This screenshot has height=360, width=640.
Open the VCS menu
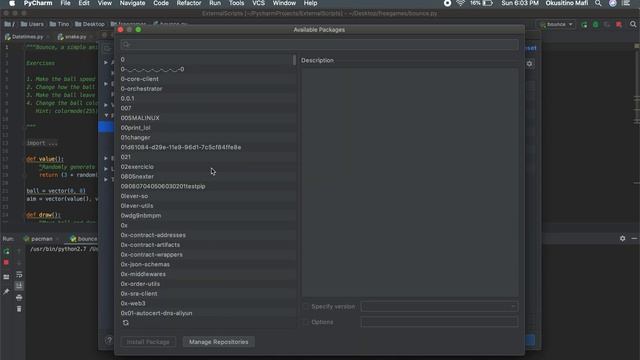pyautogui.click(x=258, y=3)
